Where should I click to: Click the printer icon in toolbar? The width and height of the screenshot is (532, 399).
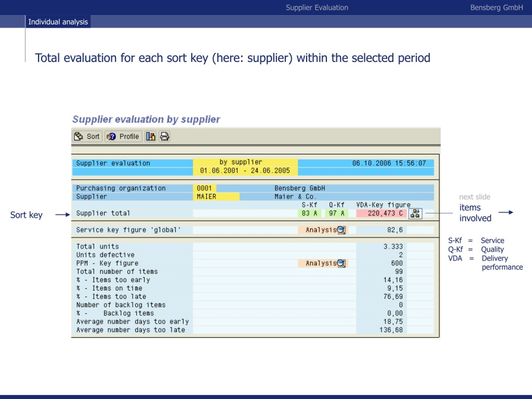coord(165,136)
